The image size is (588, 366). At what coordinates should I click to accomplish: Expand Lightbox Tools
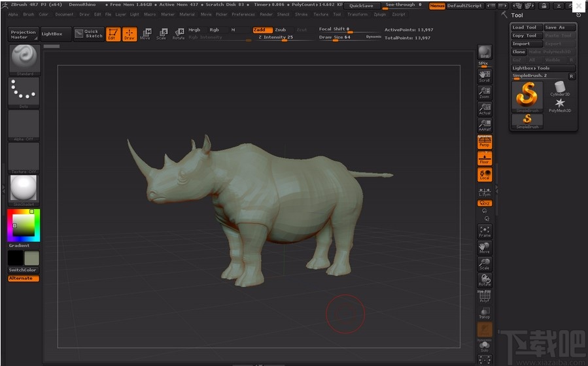pyautogui.click(x=543, y=68)
